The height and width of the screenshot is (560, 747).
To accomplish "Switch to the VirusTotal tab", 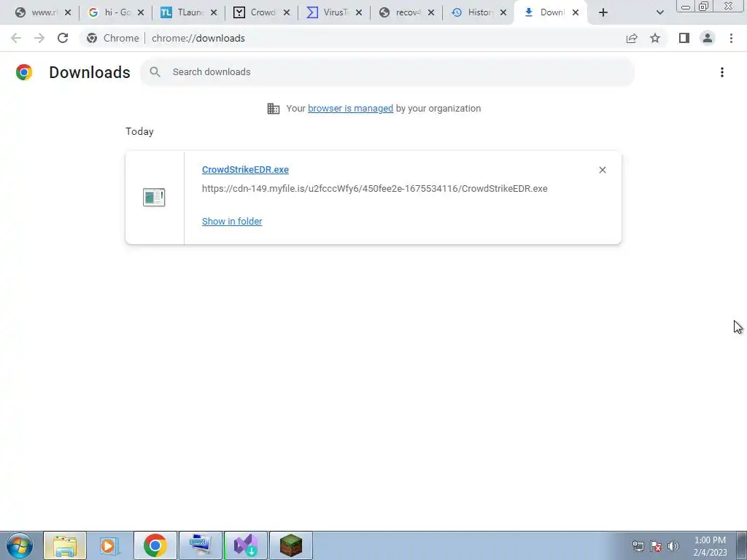I will [x=329, y=12].
